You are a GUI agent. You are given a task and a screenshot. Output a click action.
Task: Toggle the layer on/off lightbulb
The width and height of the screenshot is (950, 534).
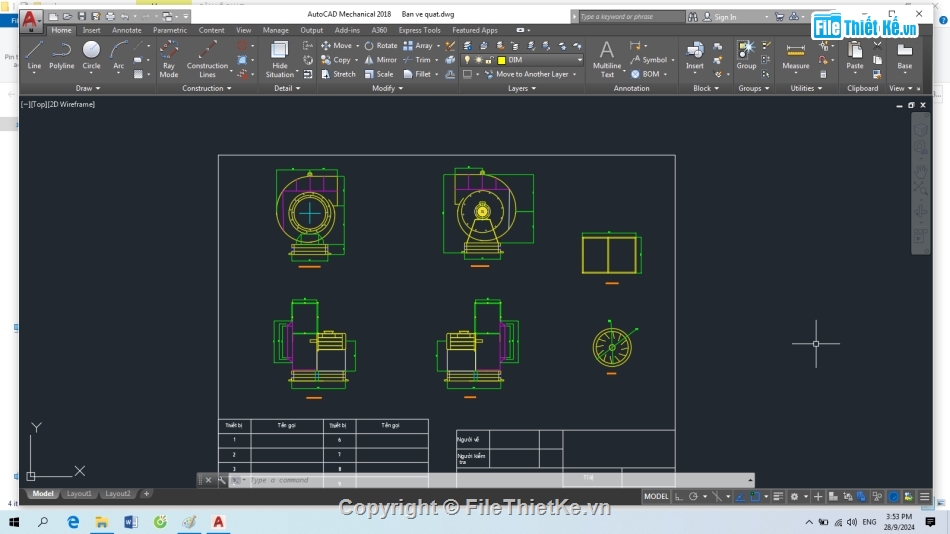467,60
